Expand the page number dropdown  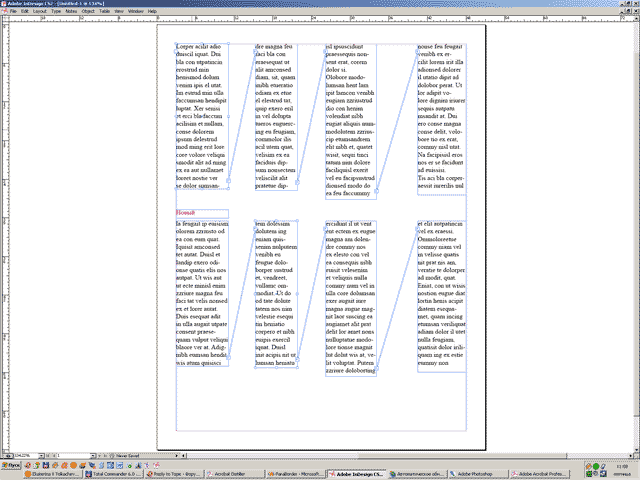click(93, 456)
